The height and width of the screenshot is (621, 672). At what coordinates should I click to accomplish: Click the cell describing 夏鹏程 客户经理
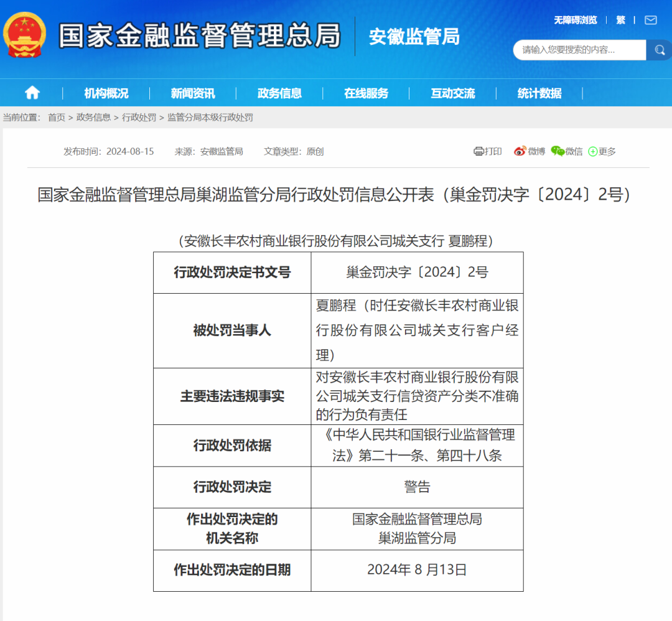(417, 330)
